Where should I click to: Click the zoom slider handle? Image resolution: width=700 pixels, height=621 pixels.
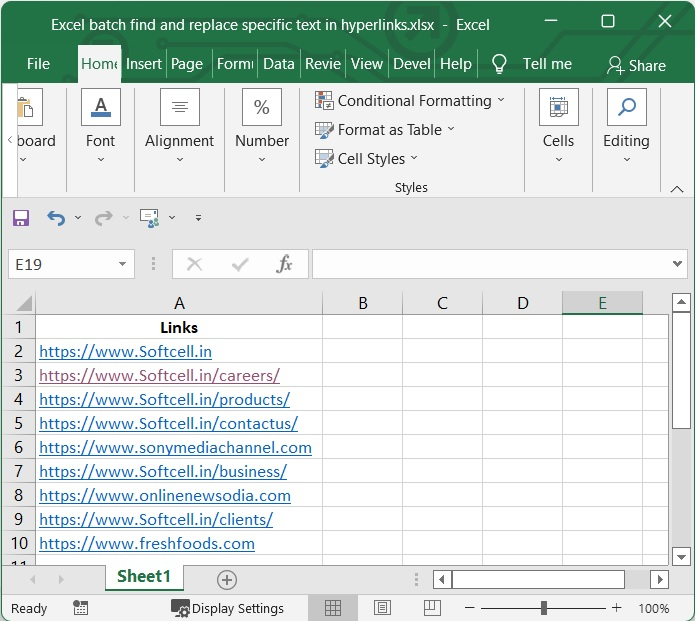(x=543, y=608)
